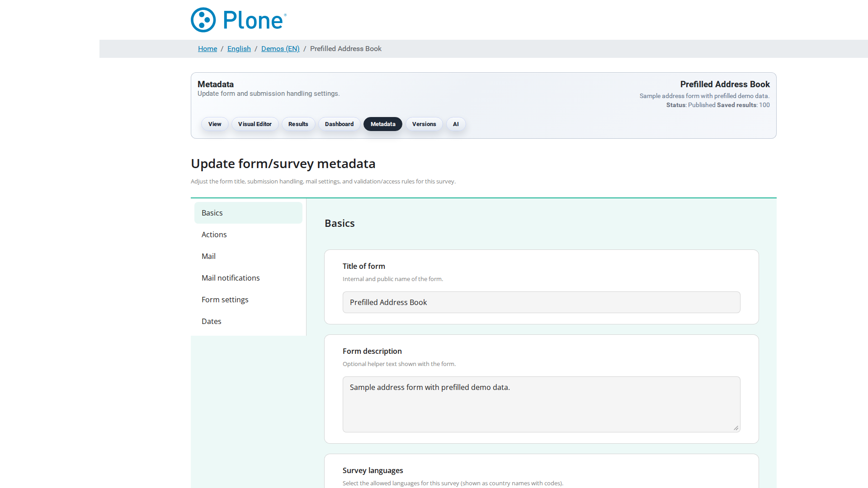Click 'Select the allowed languages' hint text
This screenshot has width=868, height=488.
tap(453, 483)
